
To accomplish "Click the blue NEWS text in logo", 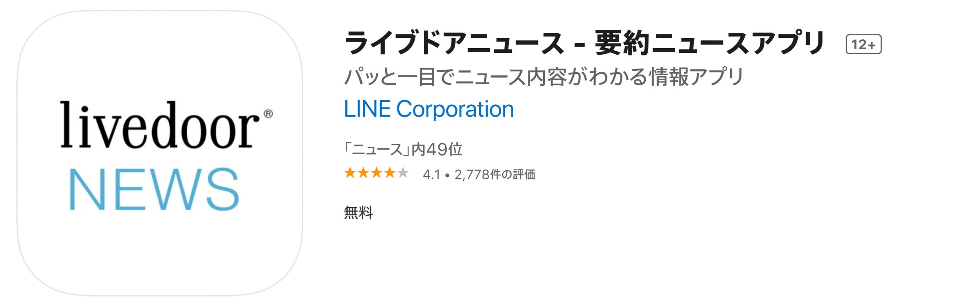I will click(x=154, y=189).
